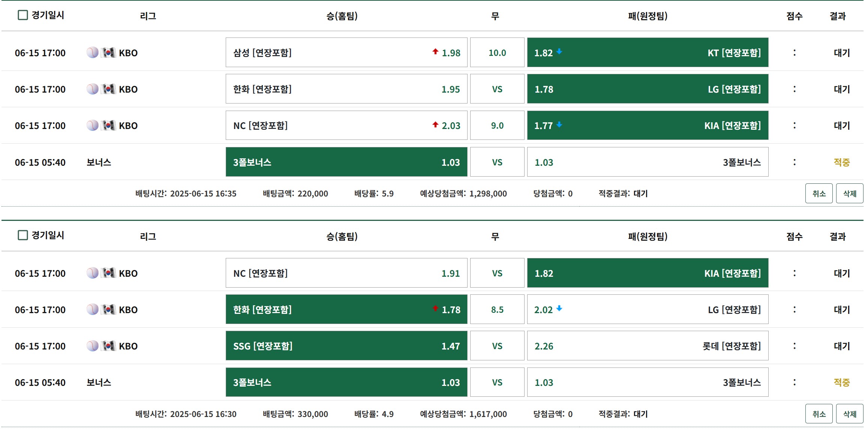868x429 pixels.
Task: Select the SSG [연장포함] 1.47 odds cell
Action: pyautogui.click(x=346, y=346)
